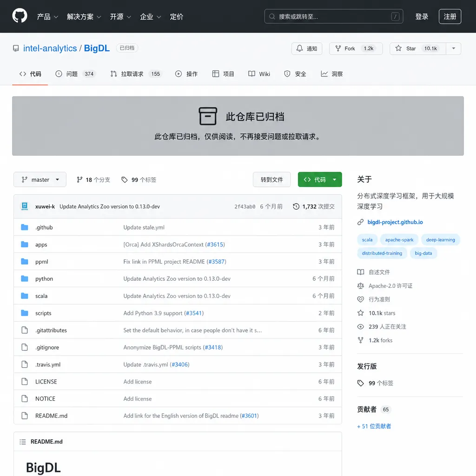Image resolution: width=476 pixels, height=476 pixels.
Task: Open the 定价 page
Action: click(x=177, y=17)
